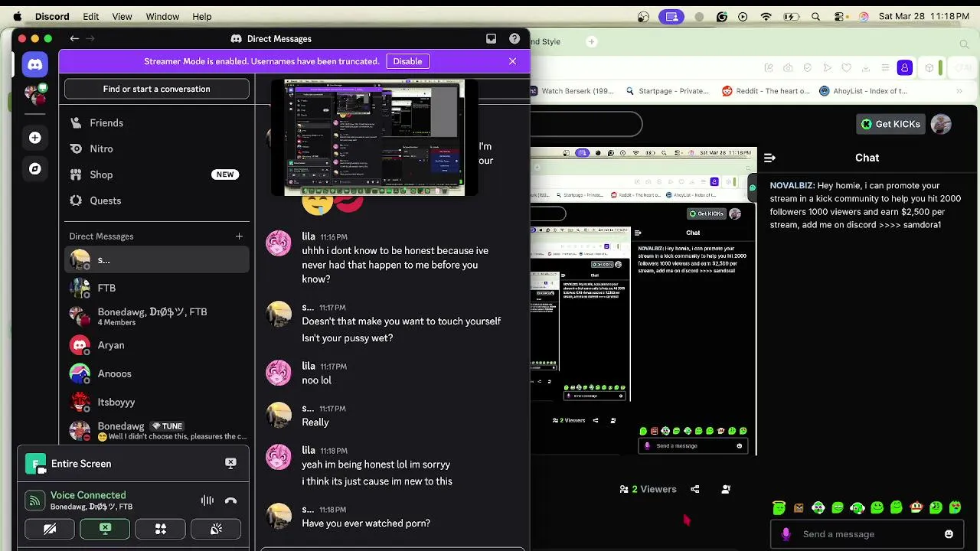Open Quests in Discord sidebar
Image resolution: width=980 pixels, height=551 pixels.
click(x=156, y=201)
